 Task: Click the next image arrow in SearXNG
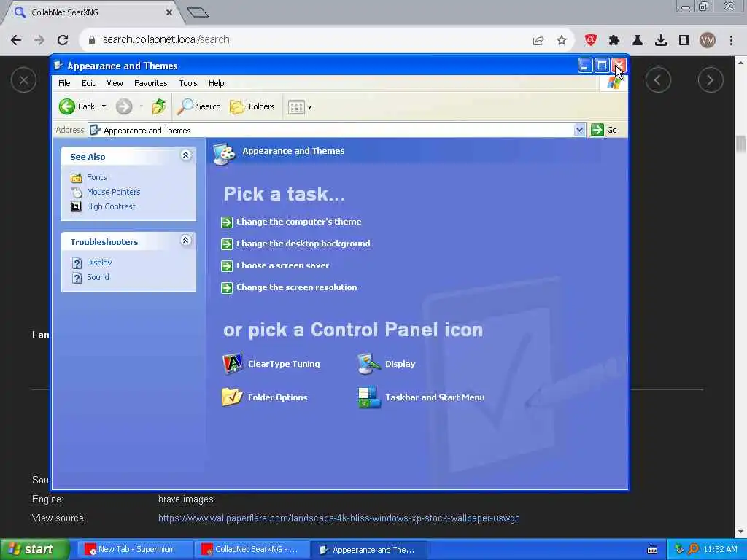711,80
